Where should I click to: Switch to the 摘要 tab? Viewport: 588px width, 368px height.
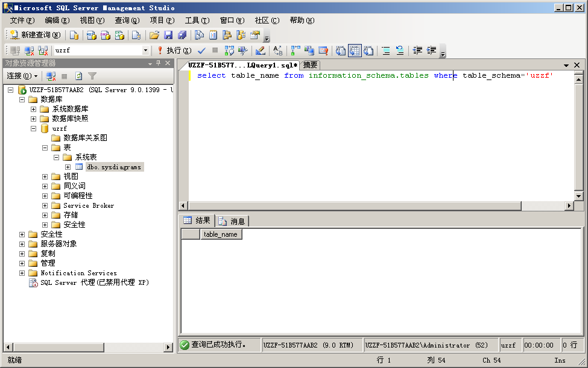[x=310, y=65]
